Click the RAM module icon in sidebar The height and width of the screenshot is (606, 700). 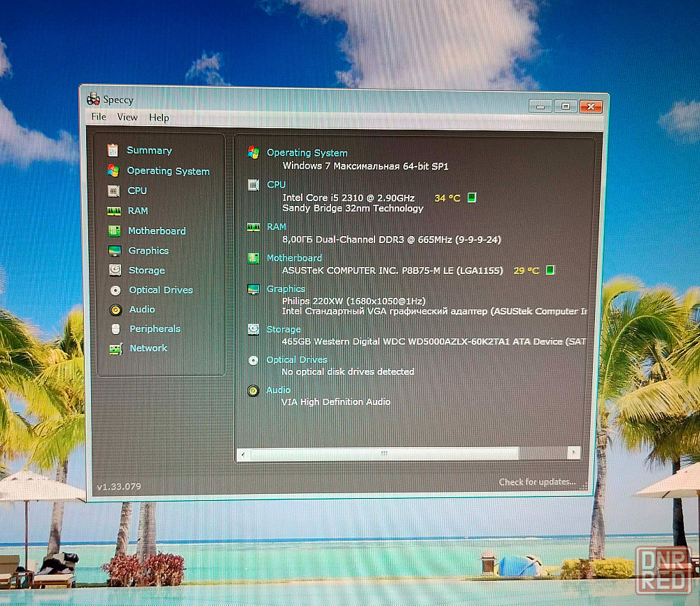tap(114, 211)
